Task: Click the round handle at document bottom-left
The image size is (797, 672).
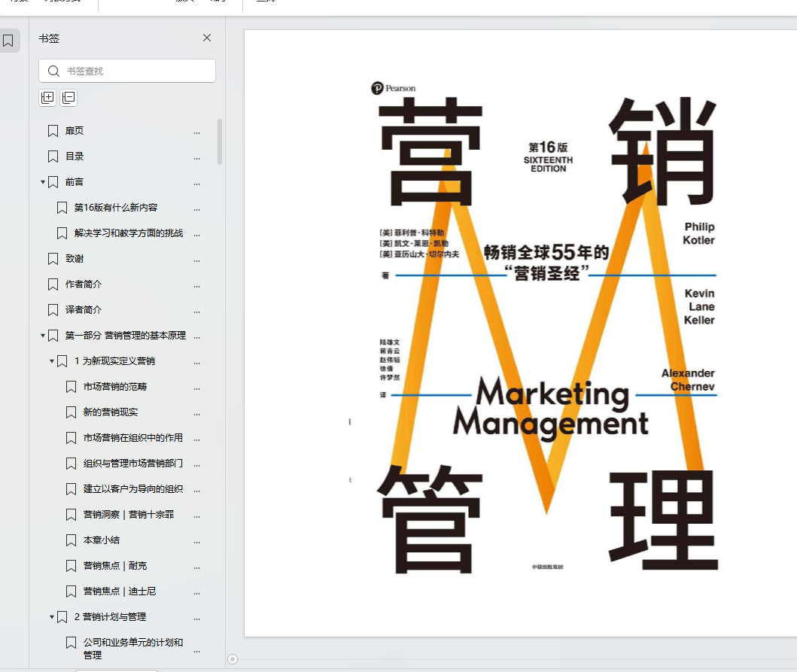Action: point(233,659)
